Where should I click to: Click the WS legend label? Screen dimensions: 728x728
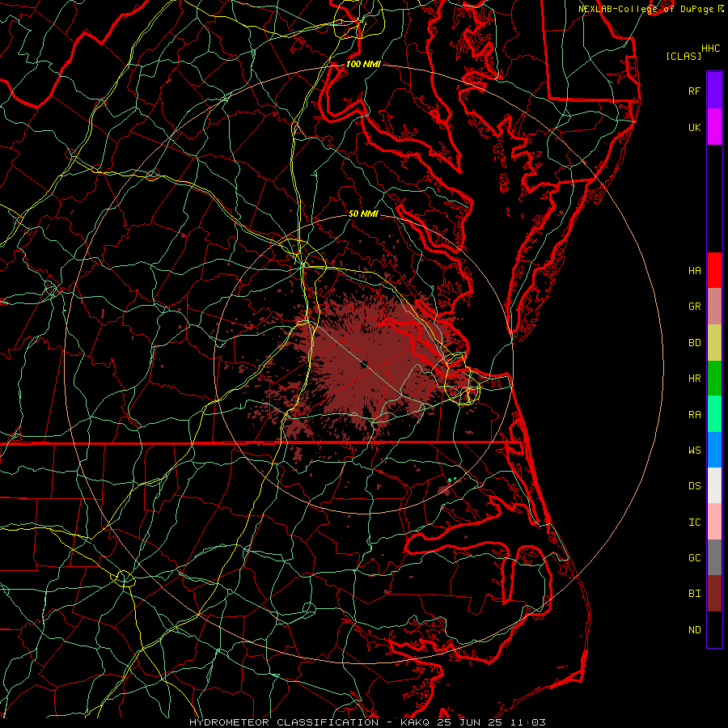pyautogui.click(x=694, y=451)
